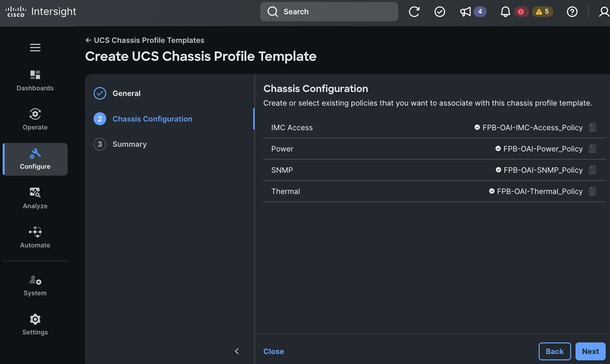Screen dimensions: 610x364
Task: Click the Close link
Action: click(x=273, y=351)
